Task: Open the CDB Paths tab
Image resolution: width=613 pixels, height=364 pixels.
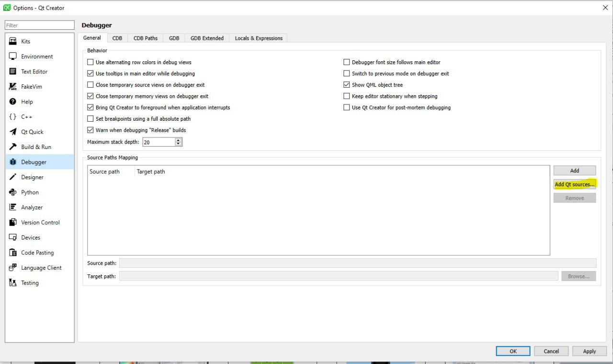Action: click(146, 38)
